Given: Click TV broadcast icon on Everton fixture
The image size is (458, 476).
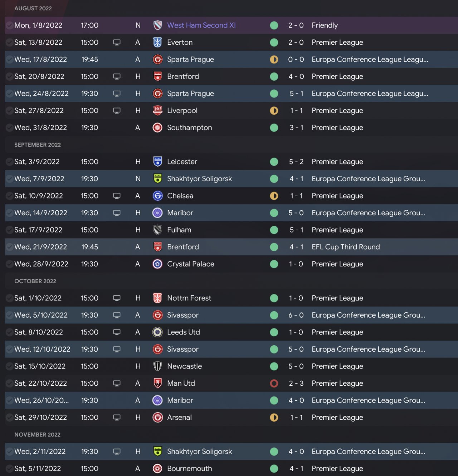Looking at the screenshot, I should point(117,42).
